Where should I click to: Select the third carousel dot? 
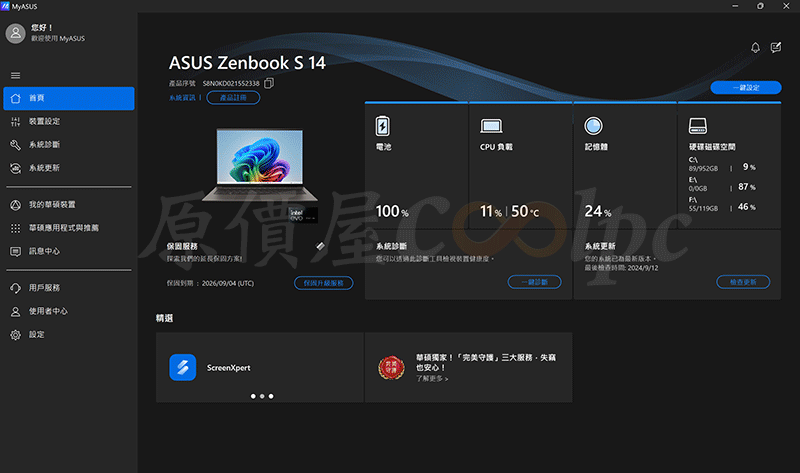[271, 396]
